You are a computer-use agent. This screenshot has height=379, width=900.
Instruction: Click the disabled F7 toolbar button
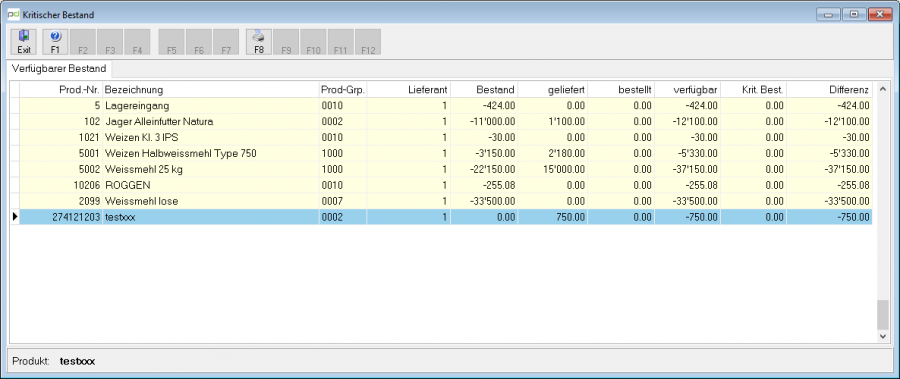[x=226, y=42]
